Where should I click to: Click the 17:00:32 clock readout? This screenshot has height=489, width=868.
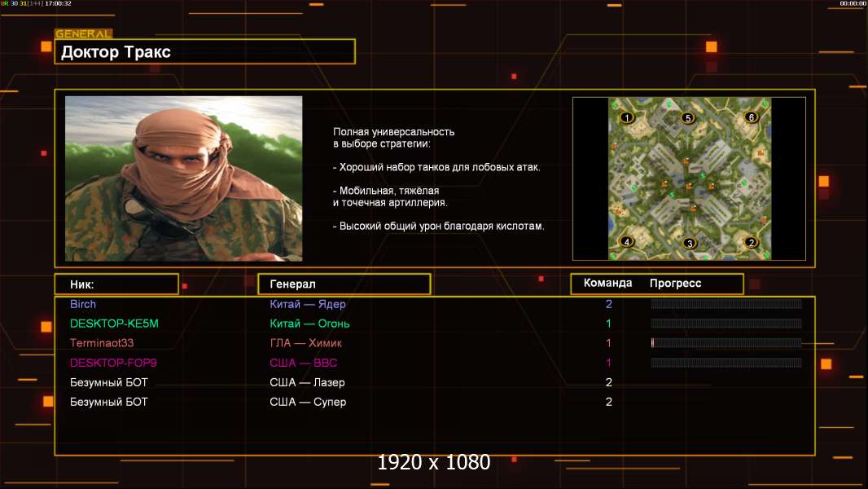[x=58, y=3]
